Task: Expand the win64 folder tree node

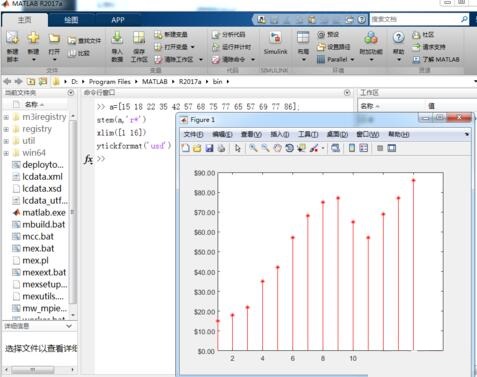Action: pyautogui.click(x=6, y=153)
